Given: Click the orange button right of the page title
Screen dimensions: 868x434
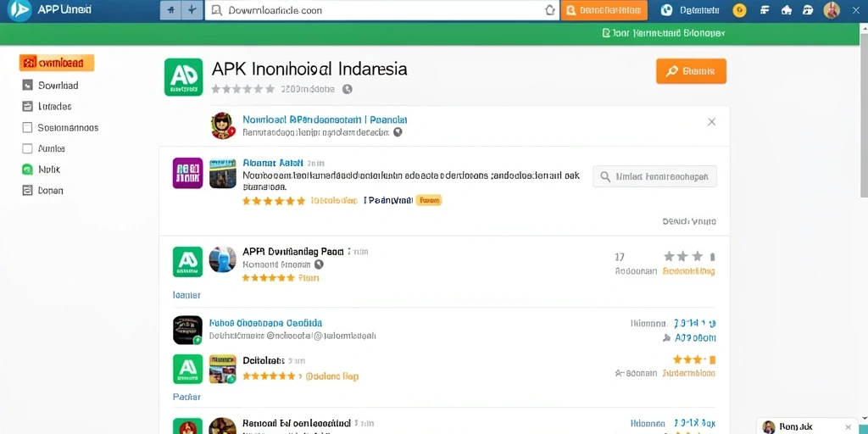Looking at the screenshot, I should coord(691,71).
